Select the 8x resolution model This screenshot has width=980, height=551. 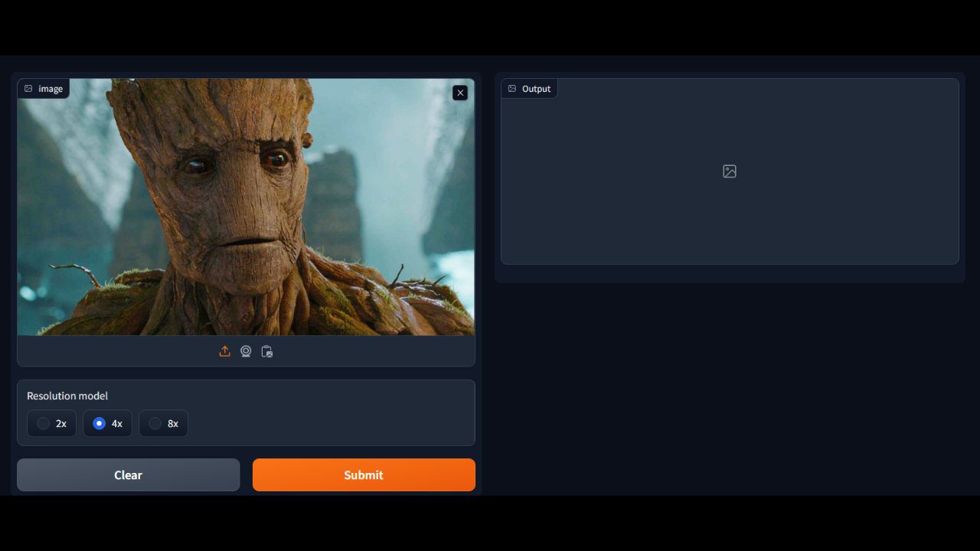coord(164,423)
